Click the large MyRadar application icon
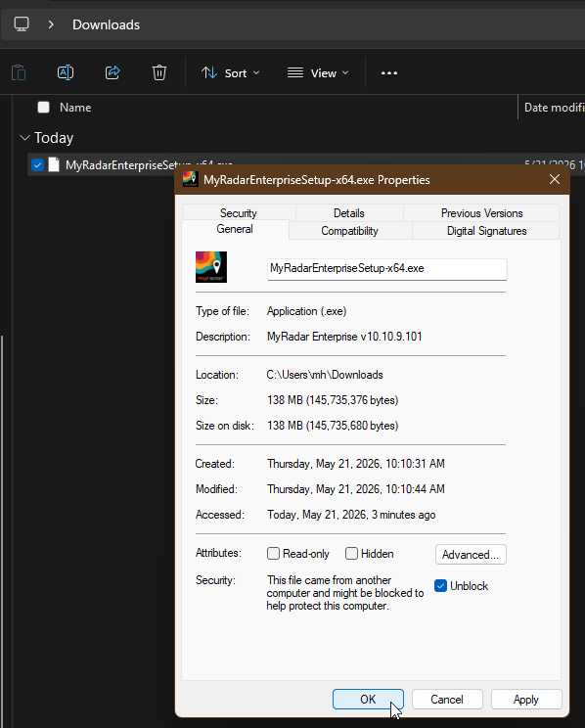Image resolution: width=585 pixels, height=728 pixels. pos(211,267)
